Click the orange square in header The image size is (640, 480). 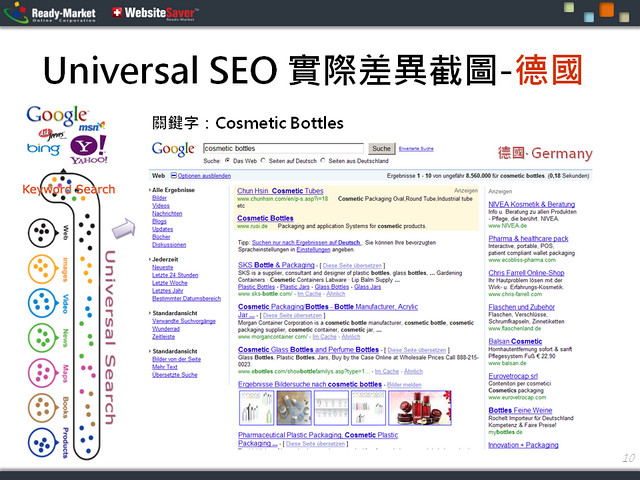[607, 10]
